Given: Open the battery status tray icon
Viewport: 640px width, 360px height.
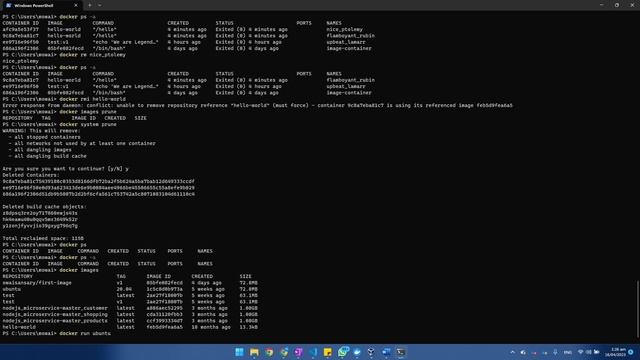Looking at the screenshot, I should click(x=597, y=352).
